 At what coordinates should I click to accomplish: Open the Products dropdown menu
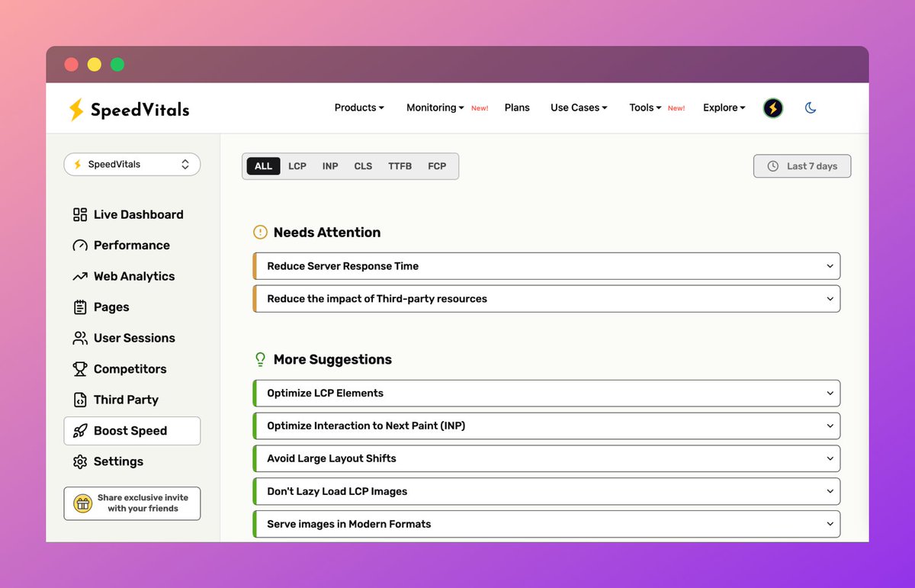[x=359, y=108]
